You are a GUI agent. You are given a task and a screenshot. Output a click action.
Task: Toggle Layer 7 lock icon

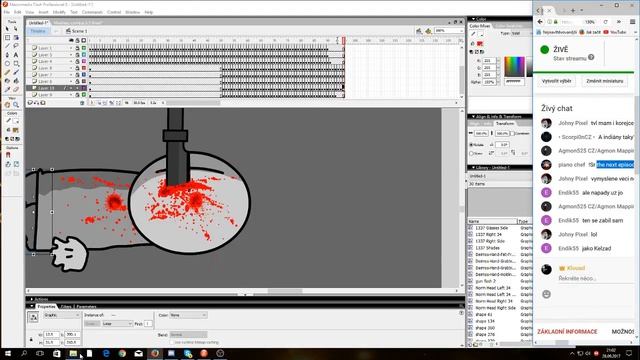(77, 75)
